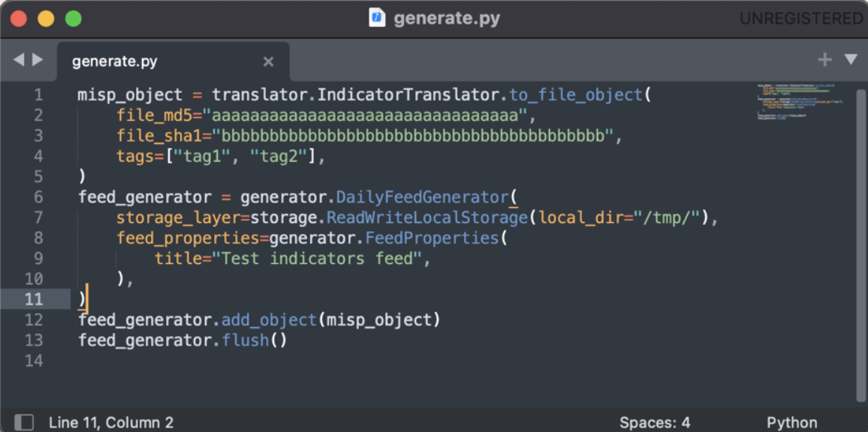Zoom the window with green button
Image resolution: width=868 pixels, height=432 pixels.
click(73, 19)
